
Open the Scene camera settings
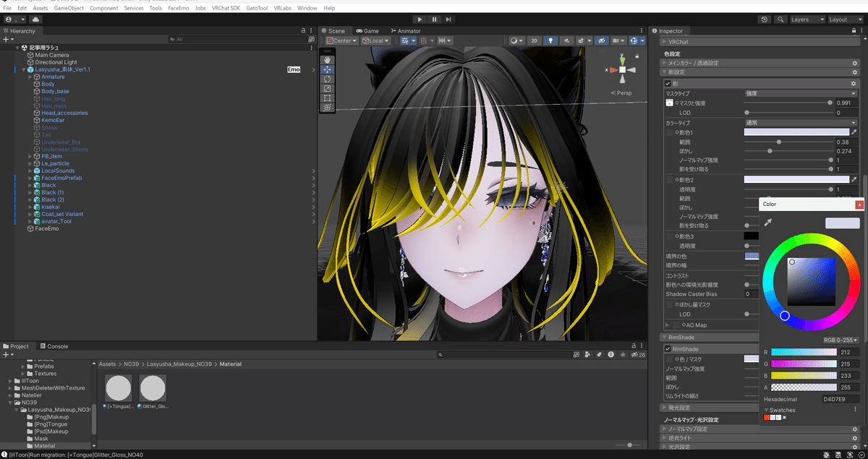click(x=618, y=41)
